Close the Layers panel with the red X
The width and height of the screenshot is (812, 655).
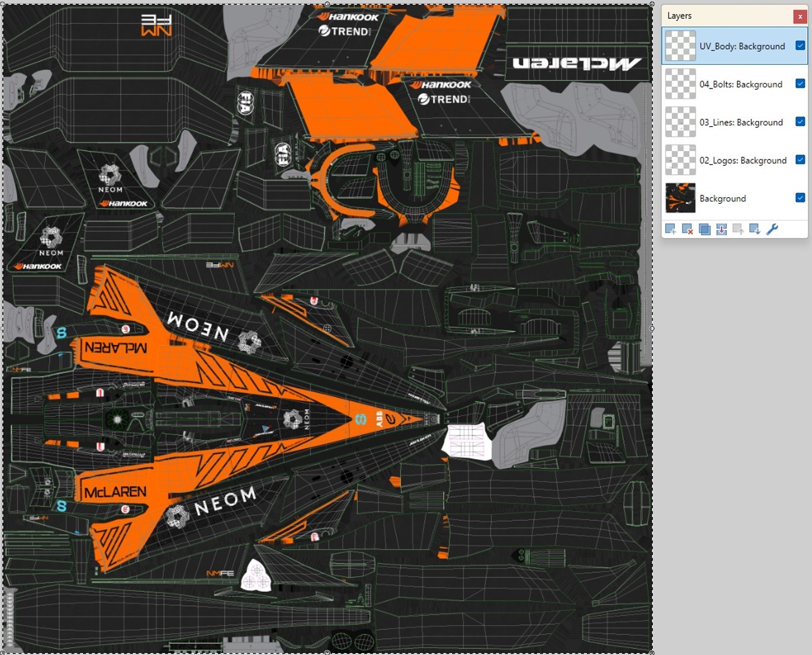point(800,16)
